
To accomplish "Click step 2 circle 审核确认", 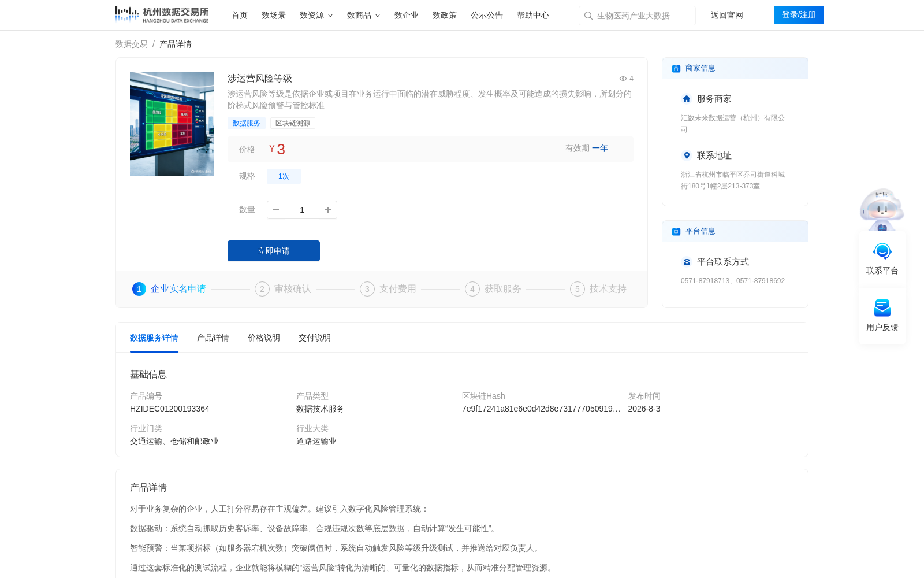I will pos(262,289).
